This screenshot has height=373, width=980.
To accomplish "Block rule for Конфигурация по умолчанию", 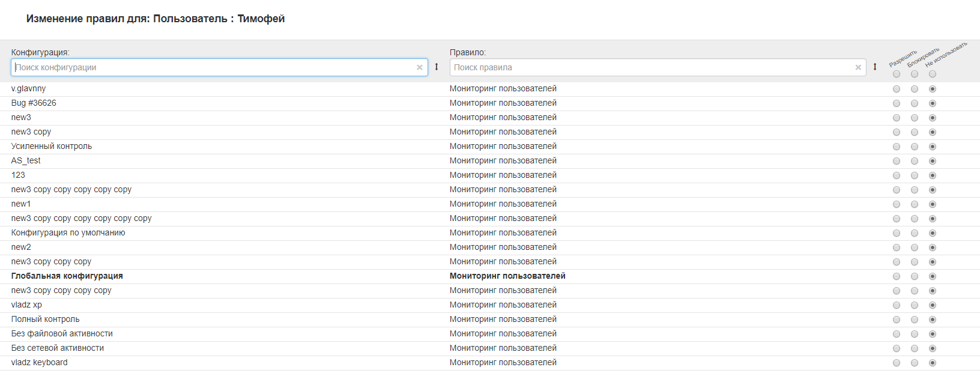I will point(915,233).
